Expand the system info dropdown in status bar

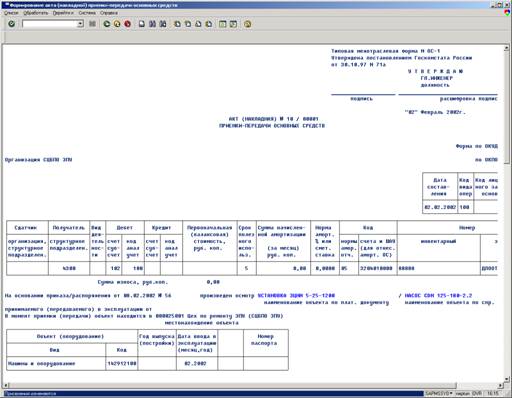pyautogui.click(x=451, y=394)
